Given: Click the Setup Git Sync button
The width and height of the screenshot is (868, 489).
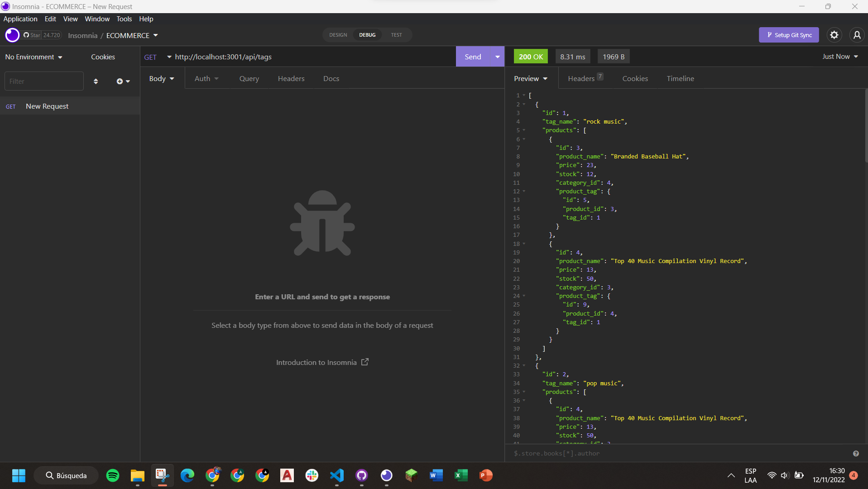Looking at the screenshot, I should [788, 35].
